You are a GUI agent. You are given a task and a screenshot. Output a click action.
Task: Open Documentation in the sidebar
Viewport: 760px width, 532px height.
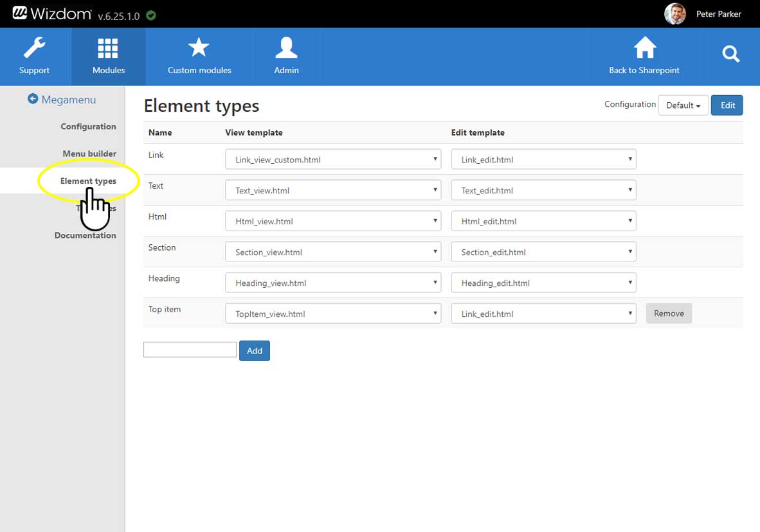click(85, 235)
